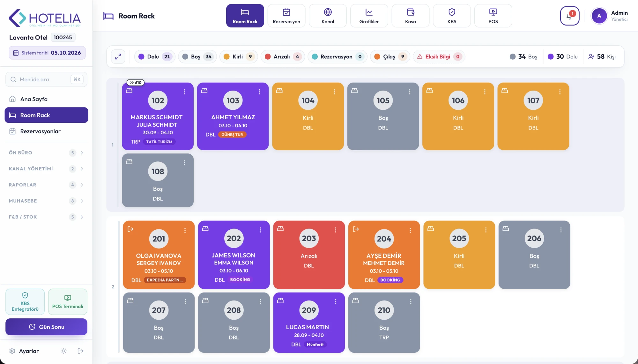Switch to the Rezervasyon top tab
Viewport: 638px width, 364px height.
(286, 16)
